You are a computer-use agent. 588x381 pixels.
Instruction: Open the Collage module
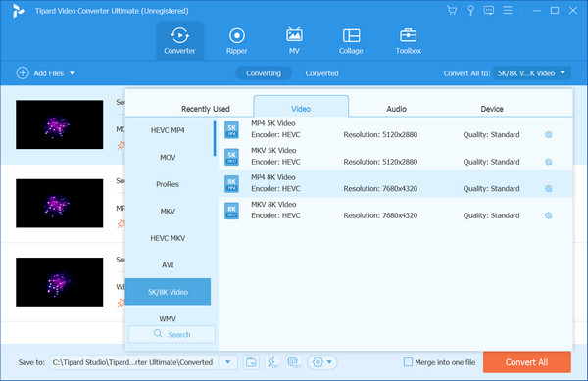[351, 41]
